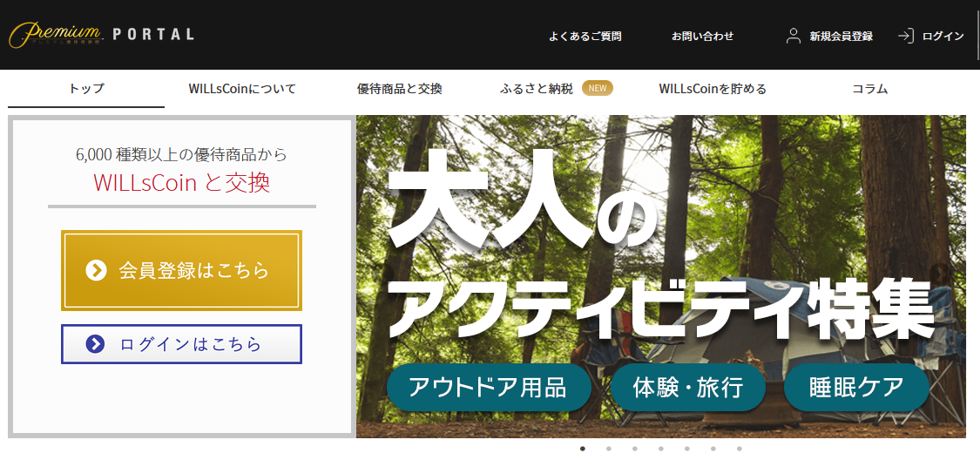
Task: Select the third carousel dot
Action: pos(635,448)
